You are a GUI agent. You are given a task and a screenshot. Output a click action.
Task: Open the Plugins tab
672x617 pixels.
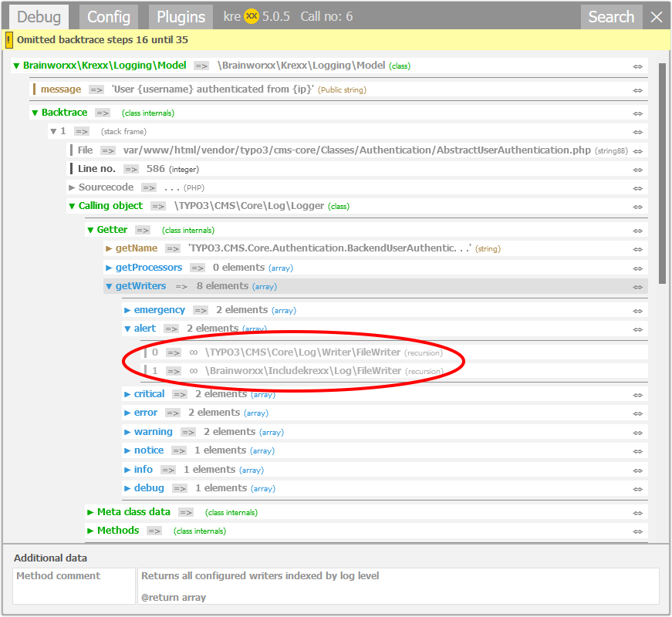[181, 17]
